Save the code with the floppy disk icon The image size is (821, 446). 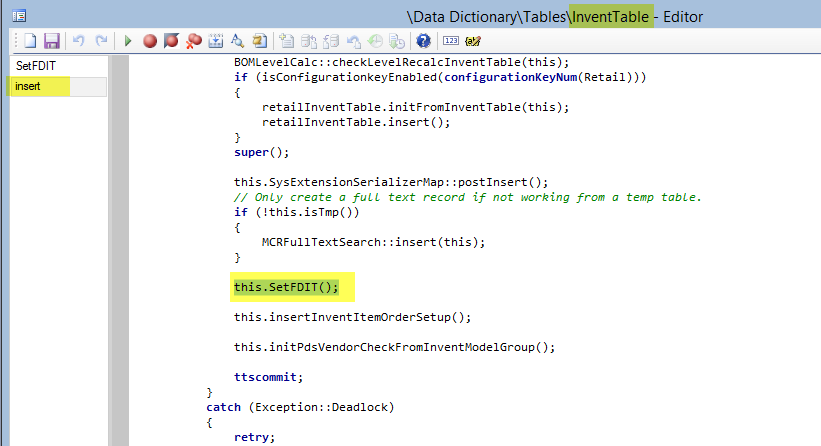tap(51, 41)
